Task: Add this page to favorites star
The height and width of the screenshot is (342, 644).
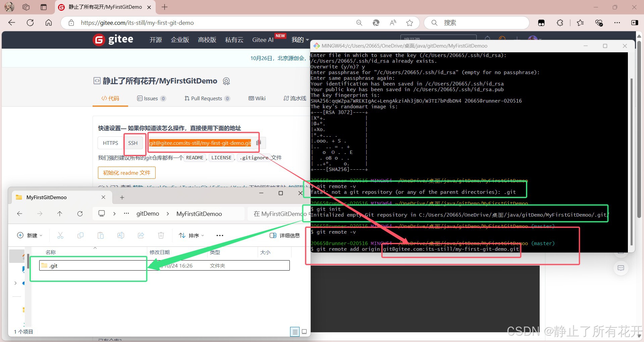Action: (x=410, y=23)
